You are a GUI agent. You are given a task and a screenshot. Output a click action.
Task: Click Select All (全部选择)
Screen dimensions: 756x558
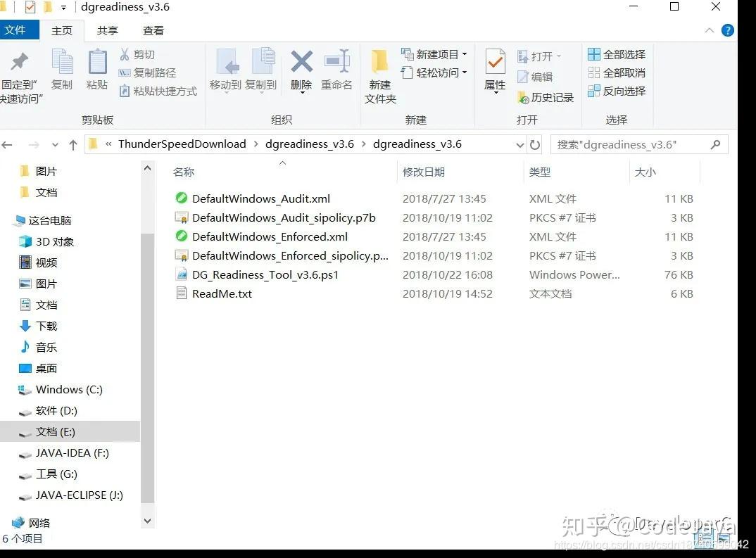click(617, 54)
